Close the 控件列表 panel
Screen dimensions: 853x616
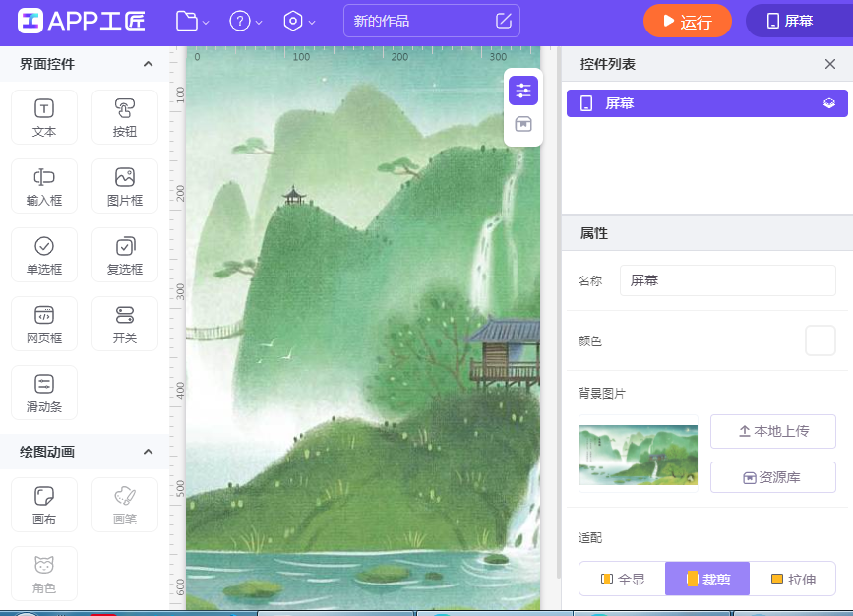(829, 64)
